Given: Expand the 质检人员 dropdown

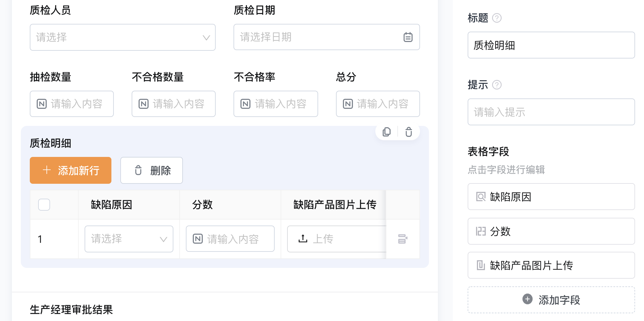Looking at the screenshot, I should 123,37.
